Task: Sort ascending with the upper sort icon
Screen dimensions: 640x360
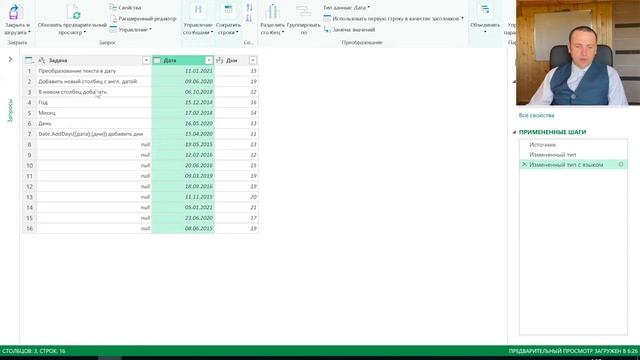Action: point(249,7)
